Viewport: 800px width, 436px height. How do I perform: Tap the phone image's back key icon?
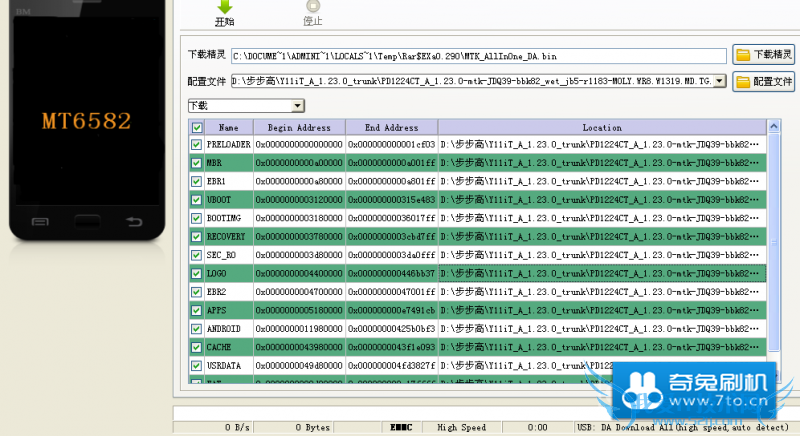point(133,220)
